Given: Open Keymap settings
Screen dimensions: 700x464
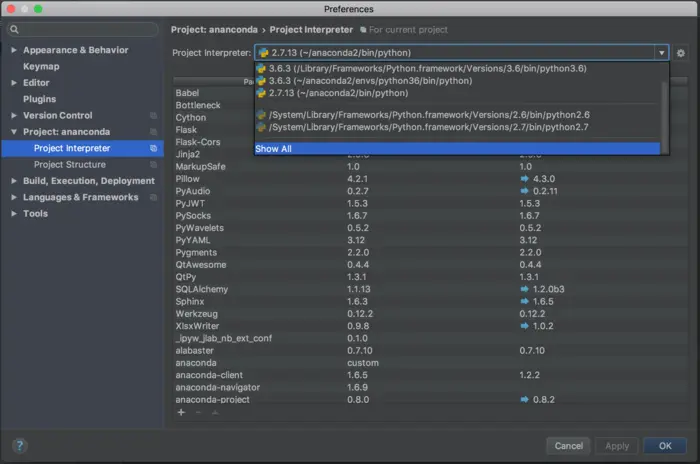Looking at the screenshot, I should (x=41, y=67).
